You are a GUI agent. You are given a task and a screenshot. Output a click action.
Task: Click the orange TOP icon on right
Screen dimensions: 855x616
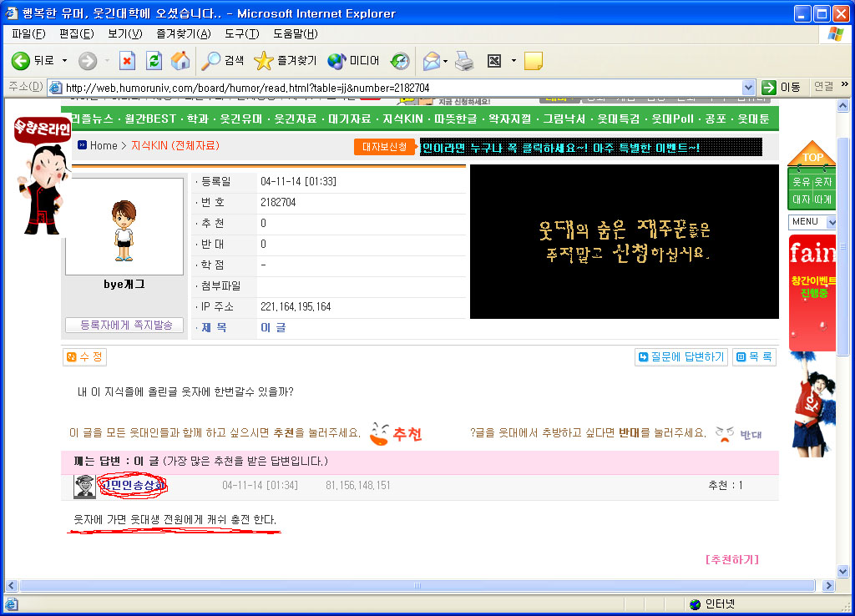(x=812, y=154)
